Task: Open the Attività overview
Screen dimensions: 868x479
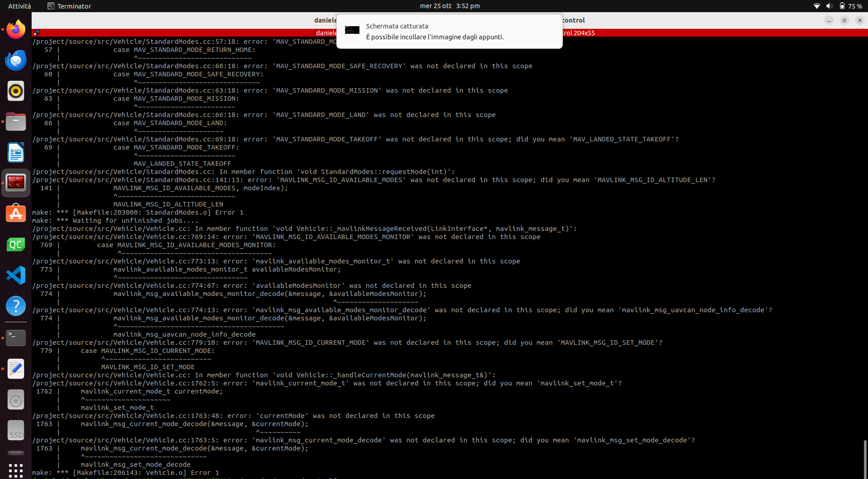Action: pyautogui.click(x=19, y=6)
